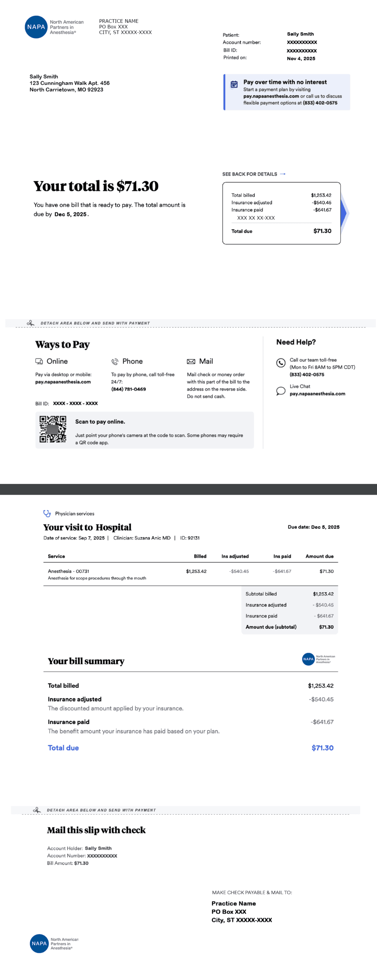The width and height of the screenshot is (377, 980).
Task: Click the toll-free call phone icon
Action: coord(281,363)
